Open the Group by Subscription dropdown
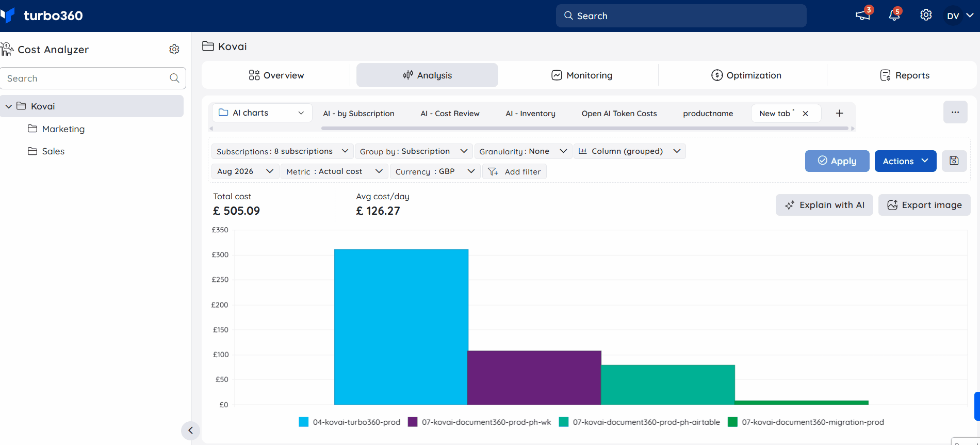 coord(413,151)
